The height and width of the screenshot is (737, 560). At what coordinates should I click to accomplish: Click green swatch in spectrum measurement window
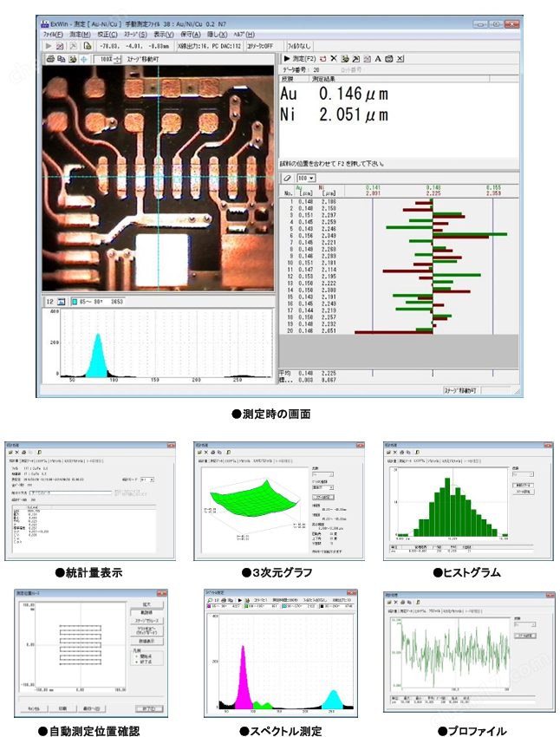[x=246, y=606]
